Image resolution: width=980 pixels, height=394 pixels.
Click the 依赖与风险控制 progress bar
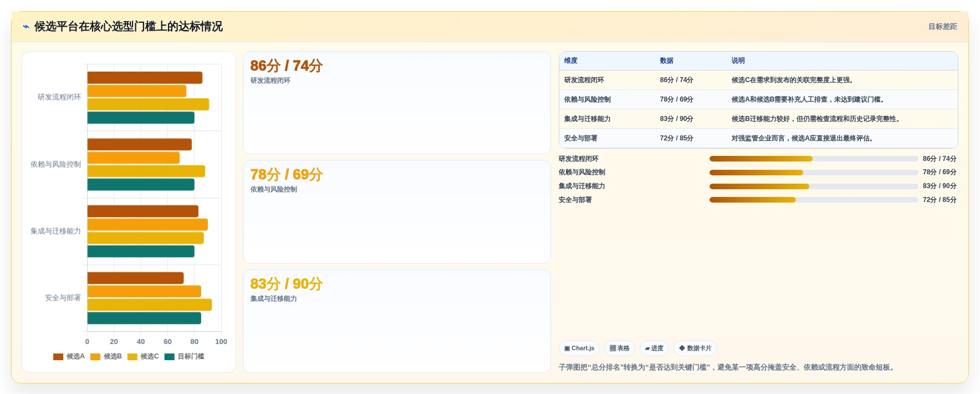click(814, 173)
